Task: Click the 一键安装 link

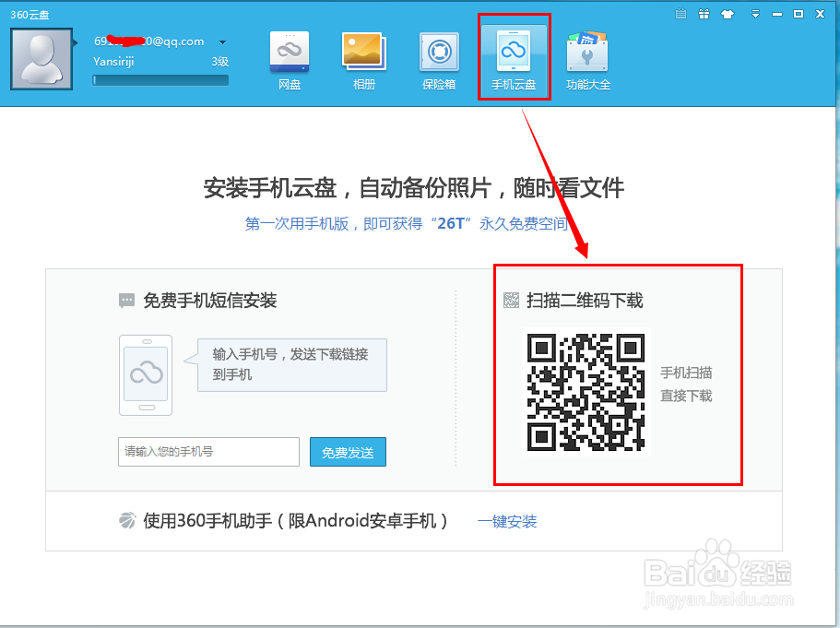Action: point(507,521)
